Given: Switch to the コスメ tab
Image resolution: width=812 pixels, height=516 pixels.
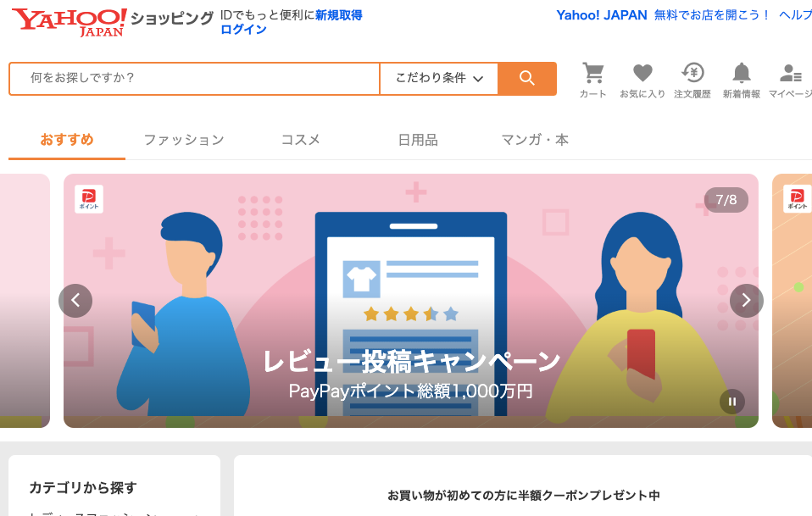Looking at the screenshot, I should [300, 140].
